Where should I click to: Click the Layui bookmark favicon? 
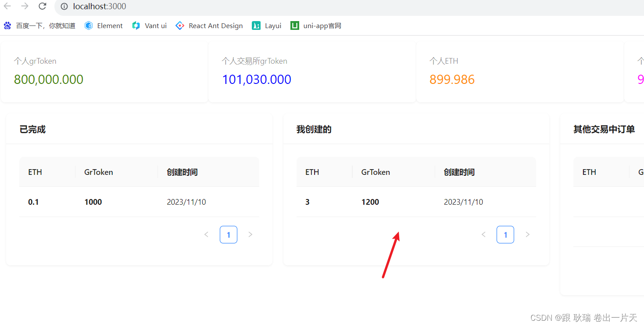point(256,26)
